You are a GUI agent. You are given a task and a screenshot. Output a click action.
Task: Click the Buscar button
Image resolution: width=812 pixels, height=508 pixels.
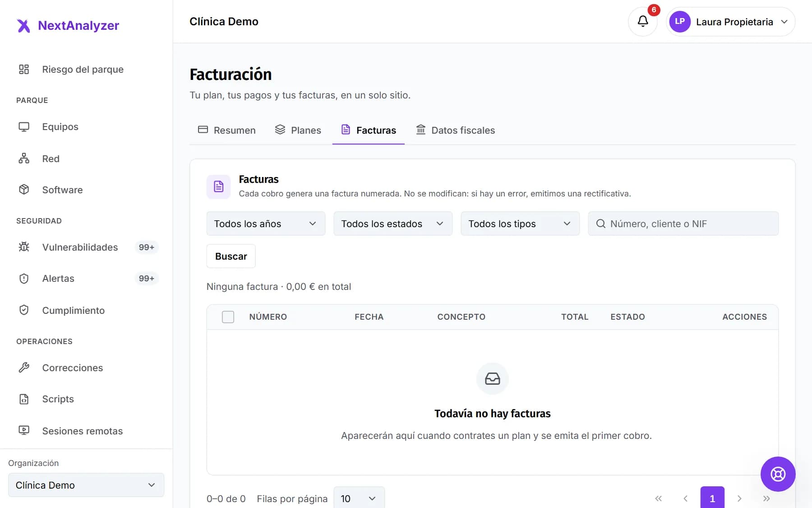pos(231,256)
